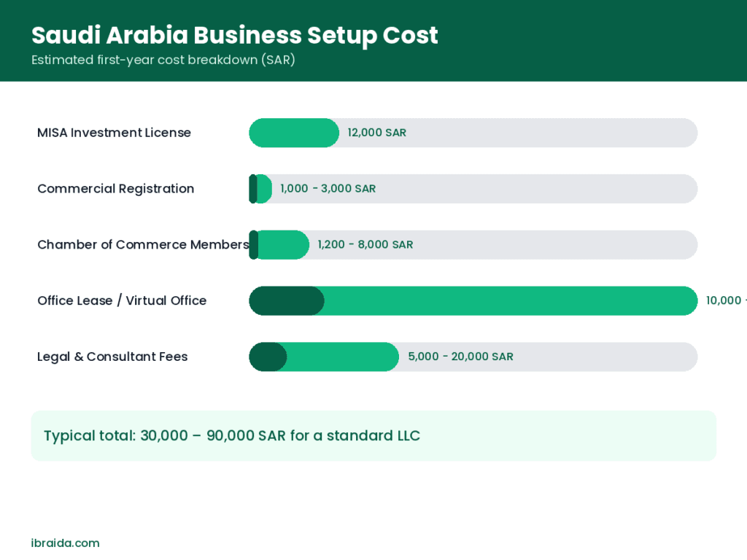
Task: Select the Chamber of Commerce label
Action: [x=143, y=245]
